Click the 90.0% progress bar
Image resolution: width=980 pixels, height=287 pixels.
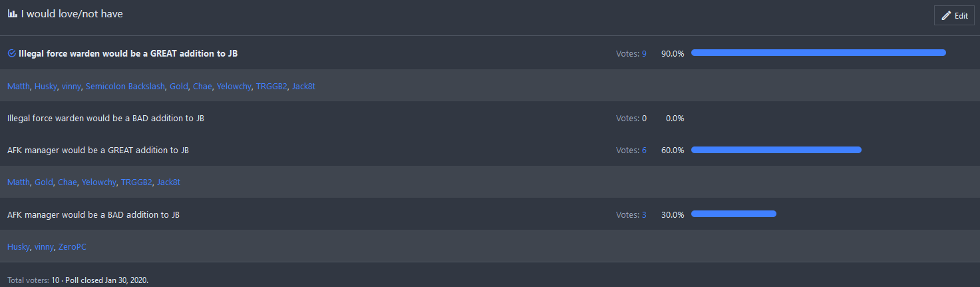tap(818, 53)
